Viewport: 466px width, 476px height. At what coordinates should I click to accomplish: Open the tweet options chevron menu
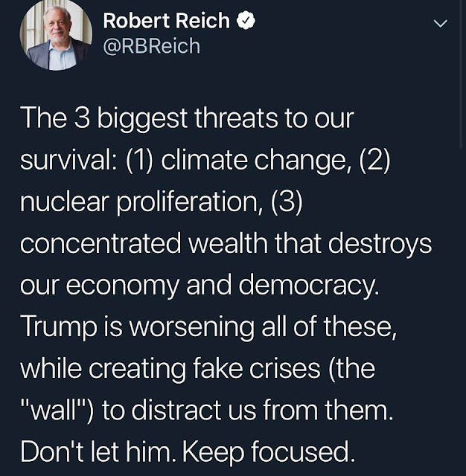[441, 23]
